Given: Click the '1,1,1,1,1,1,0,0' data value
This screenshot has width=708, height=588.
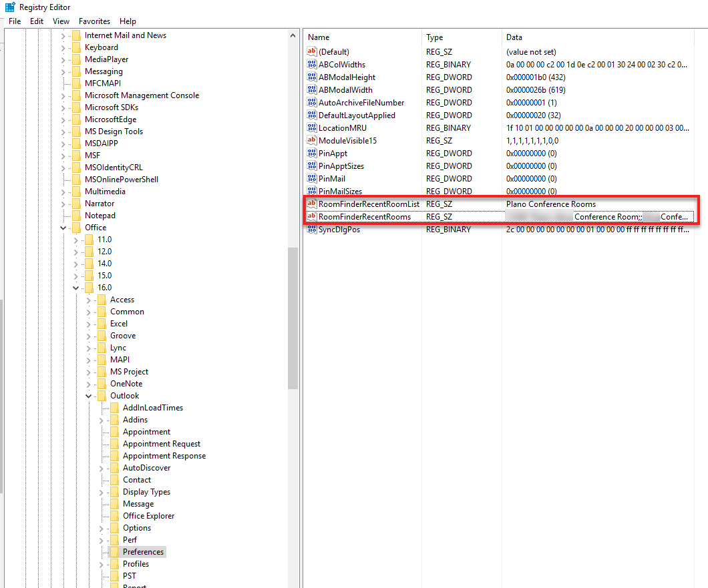Looking at the screenshot, I should tap(532, 140).
